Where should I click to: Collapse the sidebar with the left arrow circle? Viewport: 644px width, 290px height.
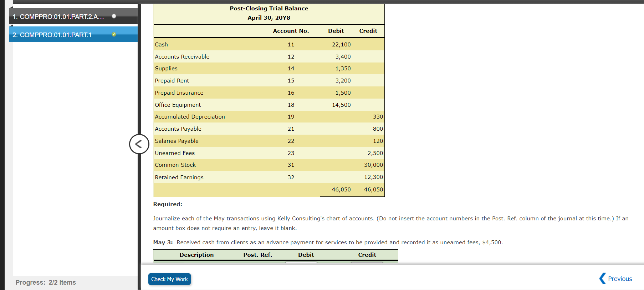point(139,144)
